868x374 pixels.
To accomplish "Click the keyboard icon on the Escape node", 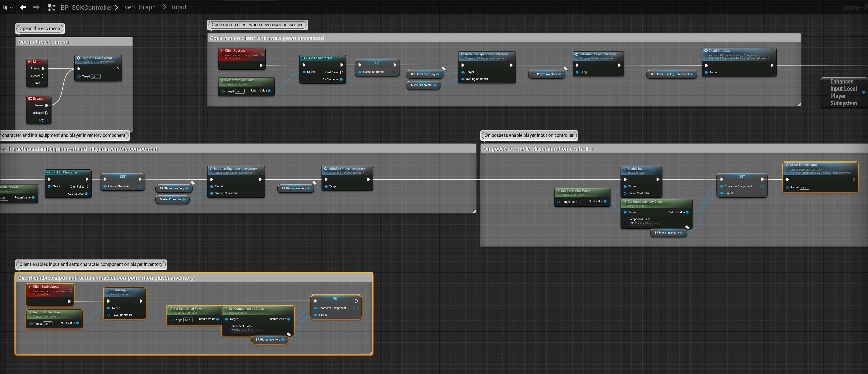I will tap(30, 99).
